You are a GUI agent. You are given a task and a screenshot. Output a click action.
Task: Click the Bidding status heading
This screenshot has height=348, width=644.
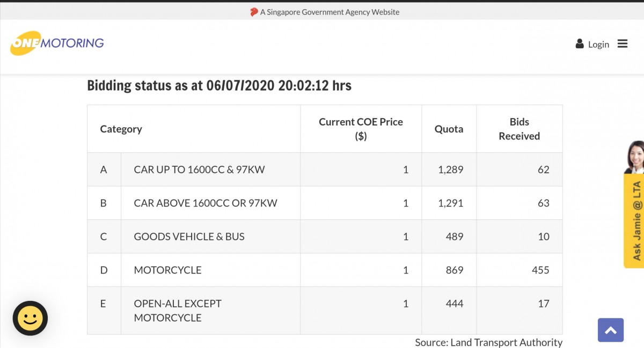219,86
